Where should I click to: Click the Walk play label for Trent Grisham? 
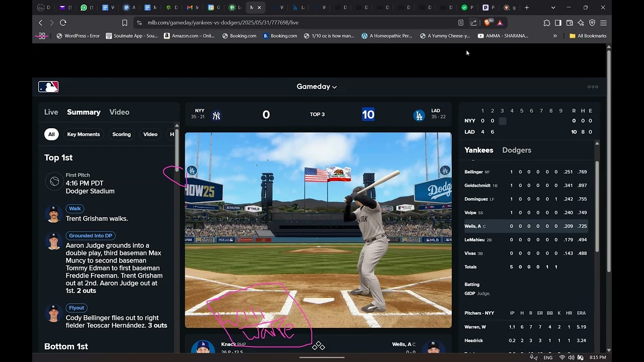75,209
